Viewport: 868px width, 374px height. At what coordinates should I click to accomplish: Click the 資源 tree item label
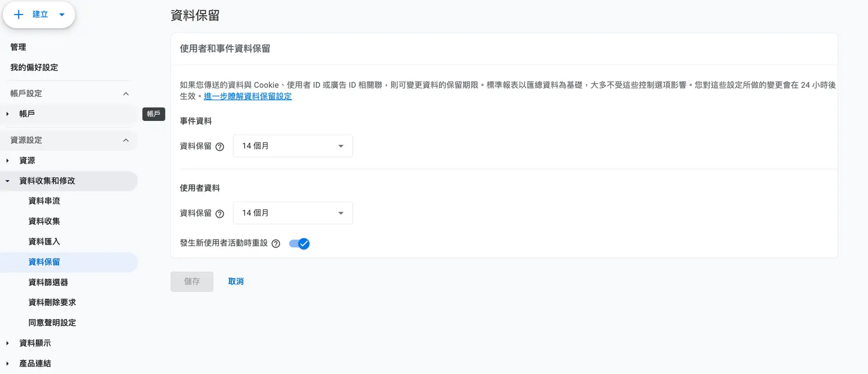tap(27, 160)
